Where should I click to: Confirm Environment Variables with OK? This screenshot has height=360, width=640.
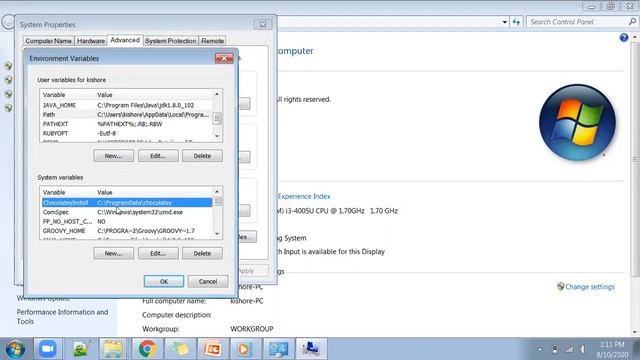(x=164, y=282)
